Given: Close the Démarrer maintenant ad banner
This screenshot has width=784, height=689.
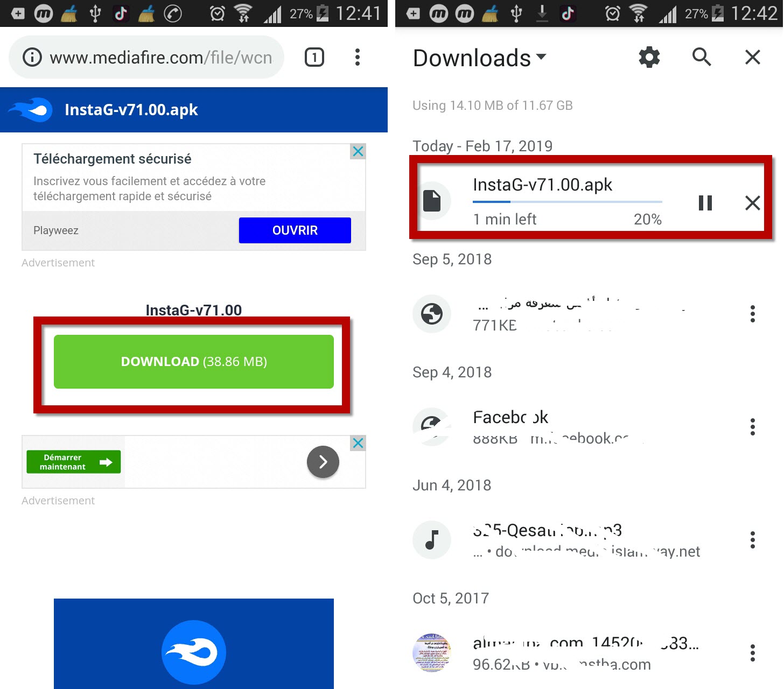Looking at the screenshot, I should click(358, 443).
